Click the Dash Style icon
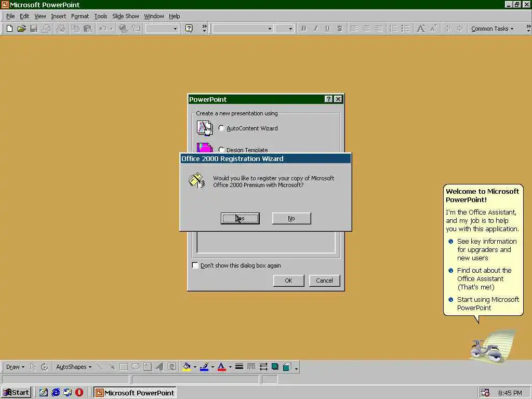This screenshot has height=399, width=532. [x=251, y=367]
